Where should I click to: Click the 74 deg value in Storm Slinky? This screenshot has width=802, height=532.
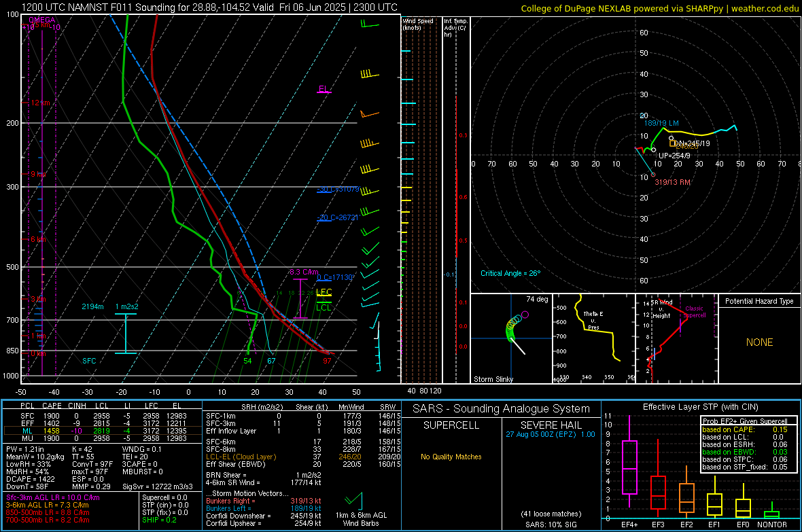[537, 299]
